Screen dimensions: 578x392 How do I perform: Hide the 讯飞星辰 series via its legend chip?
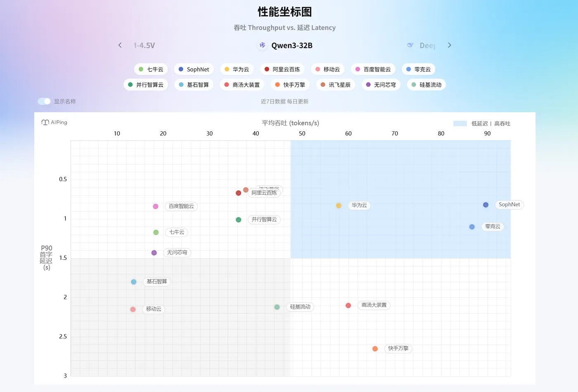[336, 85]
